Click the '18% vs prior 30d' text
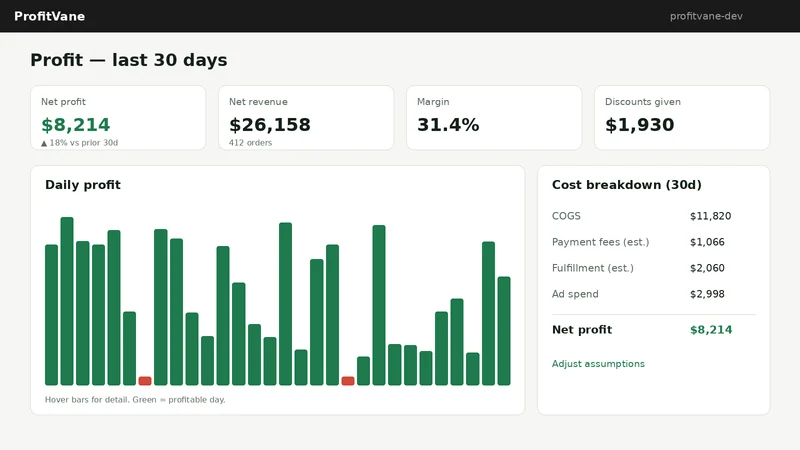 [84, 143]
